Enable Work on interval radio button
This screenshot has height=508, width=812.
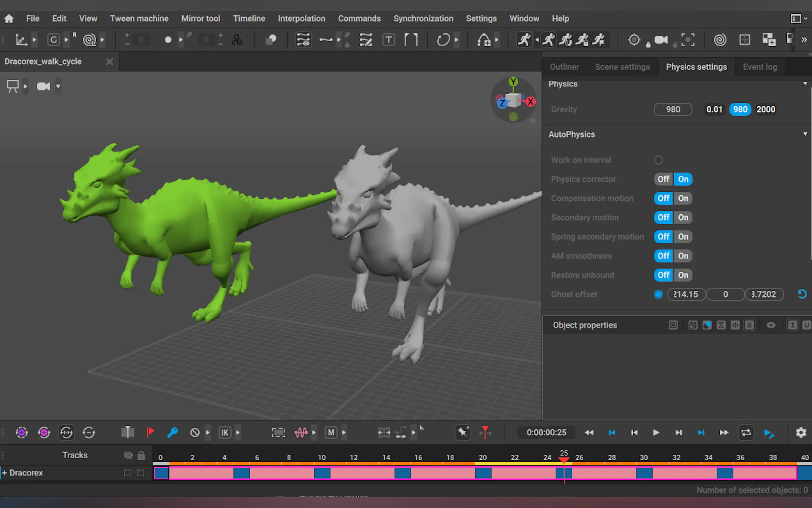pos(658,160)
